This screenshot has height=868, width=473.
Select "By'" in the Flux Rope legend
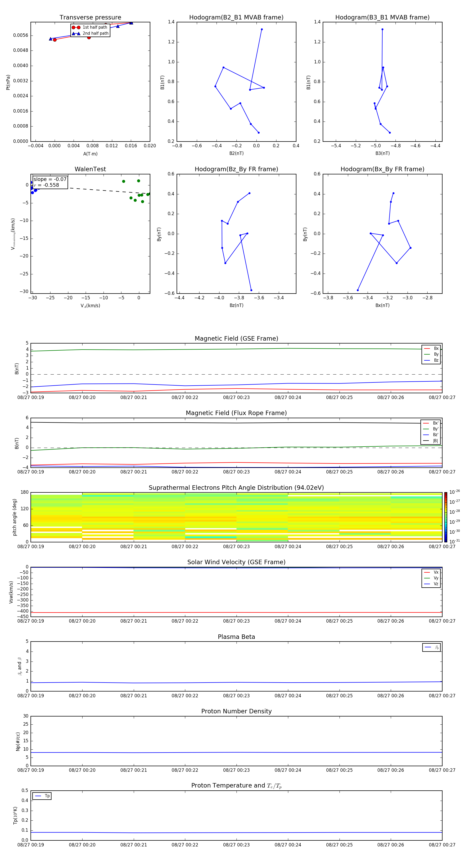[431, 429]
